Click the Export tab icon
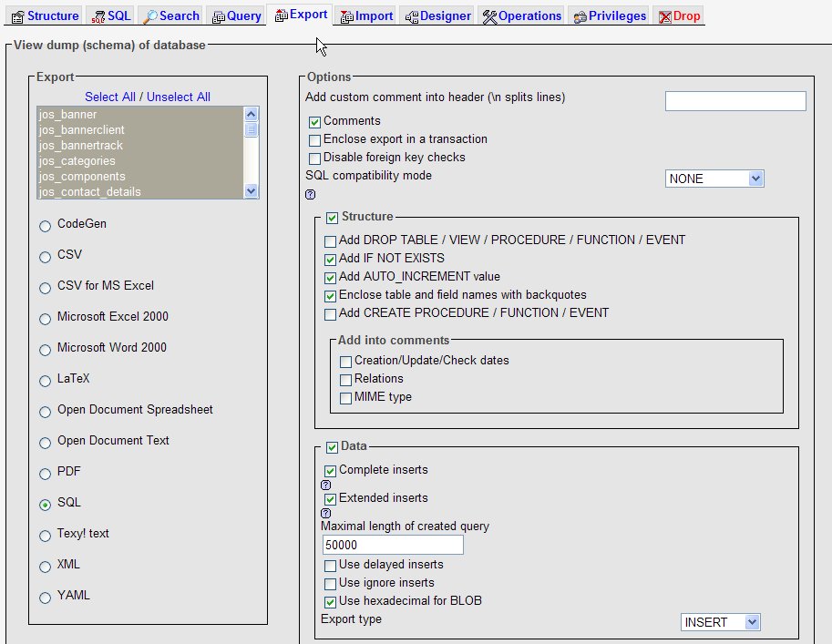Image resolution: width=832 pixels, height=644 pixels. pyautogui.click(x=282, y=15)
